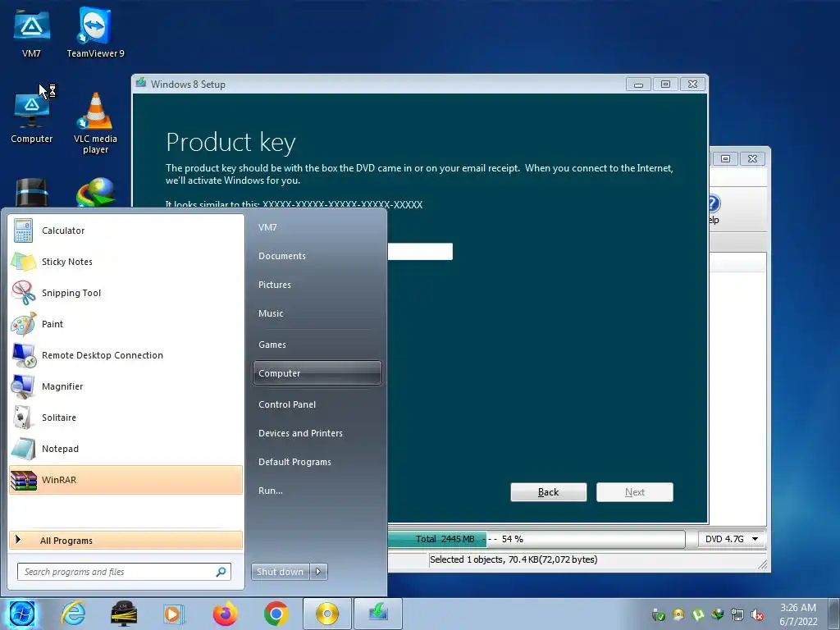
Task: Launch Sticky Notes from Start menu
Action: (126, 262)
